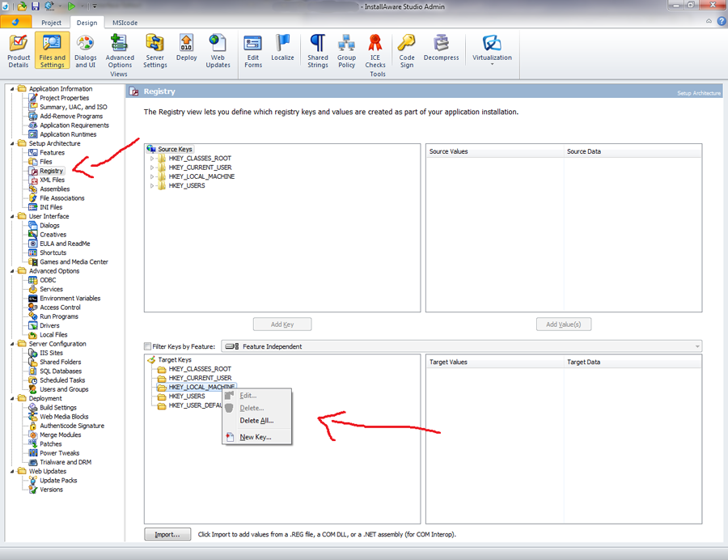The width and height of the screenshot is (728, 560).
Task: Open Authenticode Signature tree item
Action: point(71,426)
